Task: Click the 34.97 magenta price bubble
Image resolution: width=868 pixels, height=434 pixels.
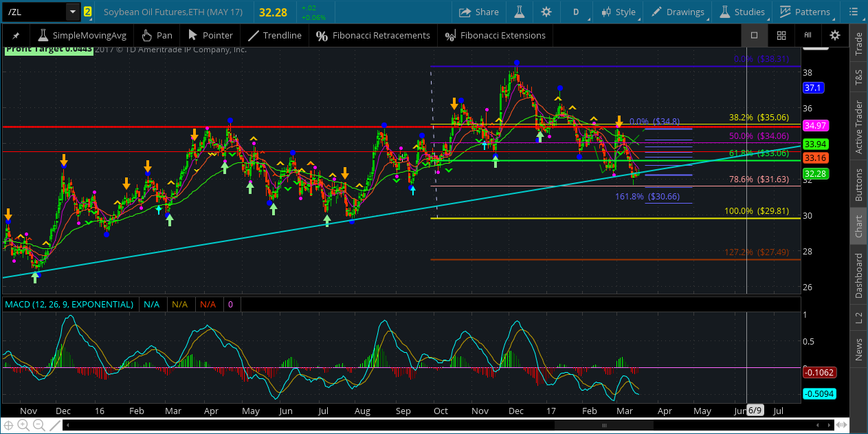Action: 816,126
